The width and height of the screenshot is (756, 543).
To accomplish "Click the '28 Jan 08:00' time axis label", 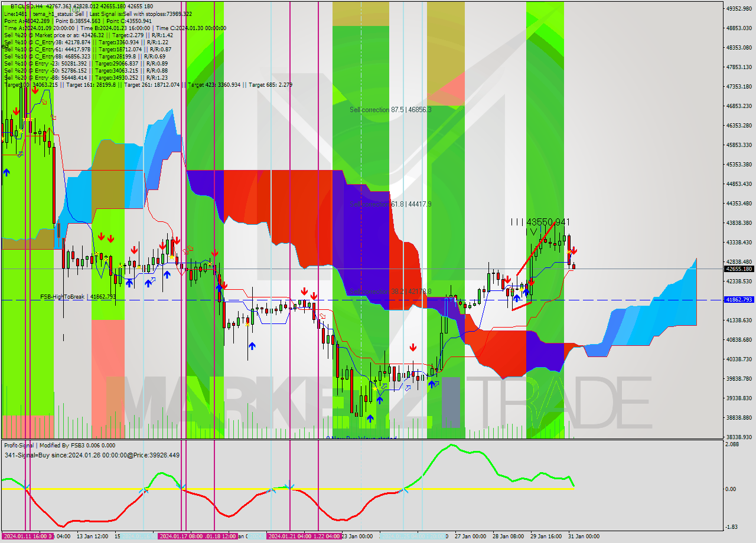I will pos(508,537).
